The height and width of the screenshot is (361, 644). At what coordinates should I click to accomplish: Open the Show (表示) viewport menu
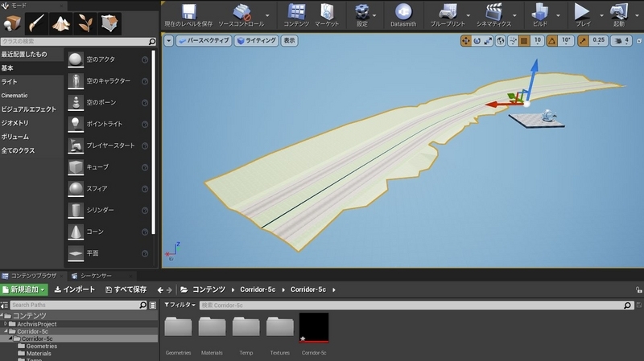[x=290, y=41]
